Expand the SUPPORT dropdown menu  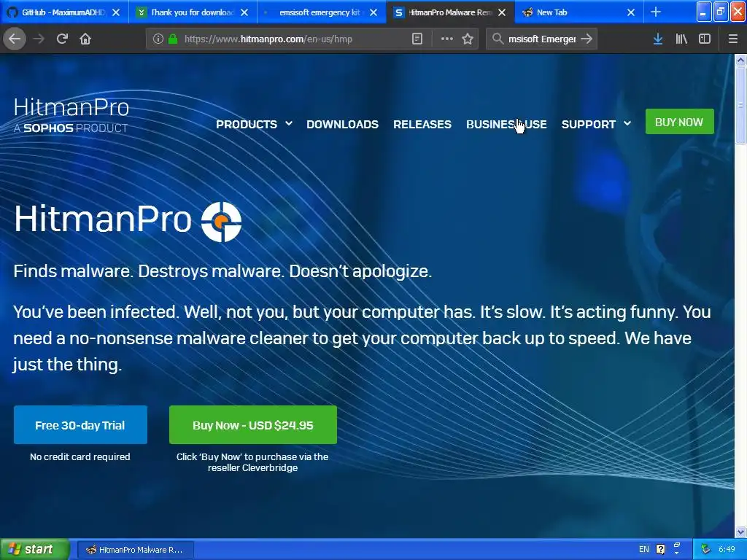pyautogui.click(x=596, y=124)
